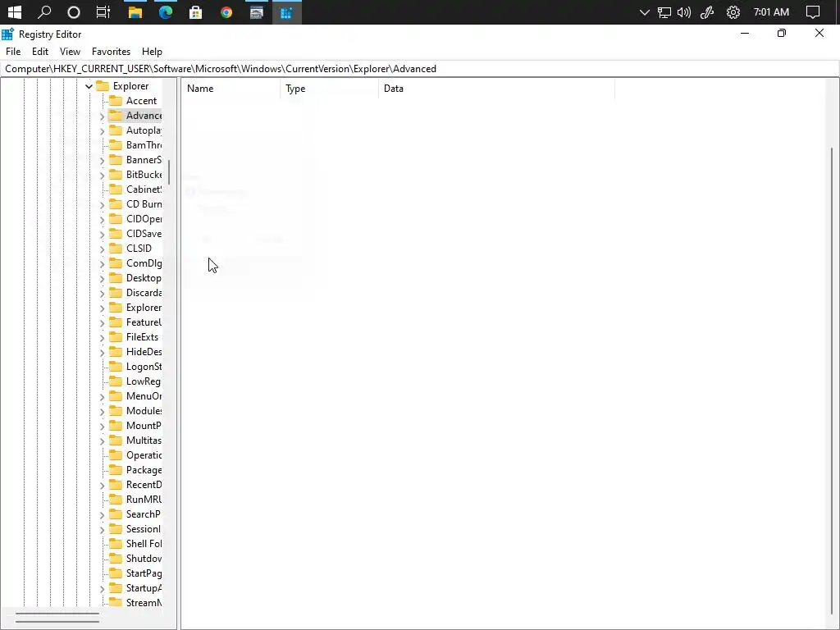Open the Help menu

(x=152, y=52)
